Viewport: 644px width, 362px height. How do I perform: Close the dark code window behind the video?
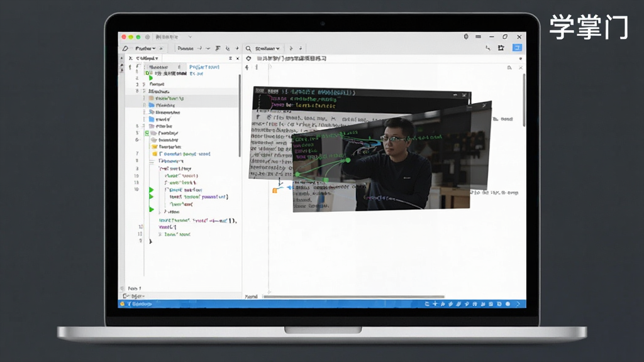[x=465, y=96]
